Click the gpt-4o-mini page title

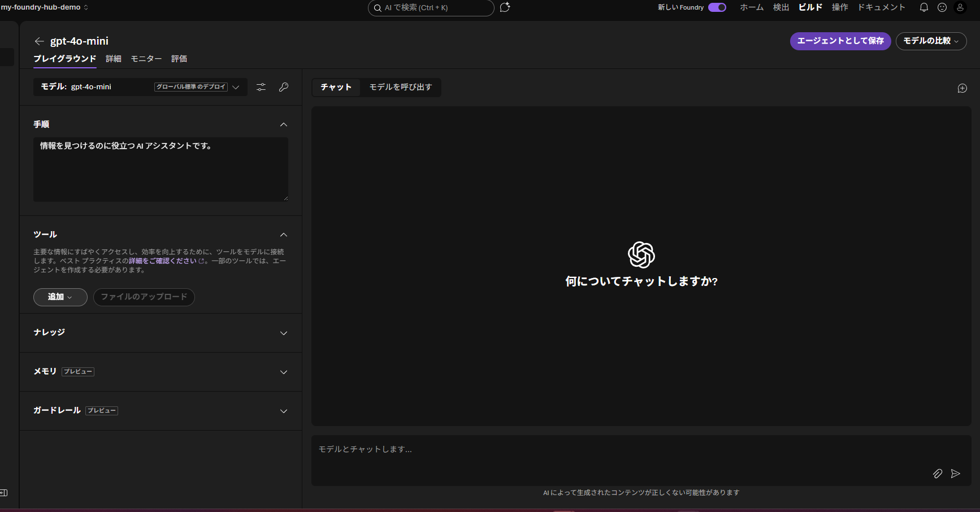pyautogui.click(x=79, y=41)
